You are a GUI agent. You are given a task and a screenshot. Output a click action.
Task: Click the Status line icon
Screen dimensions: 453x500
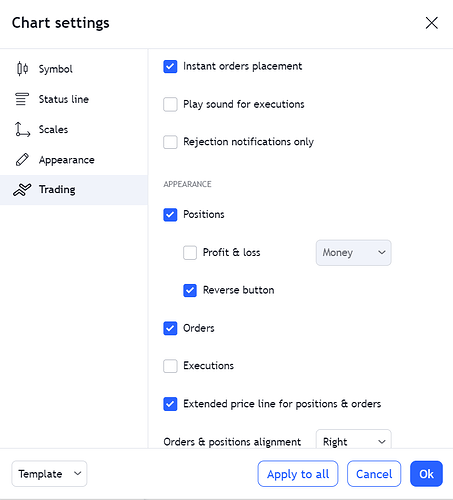tap(22, 99)
